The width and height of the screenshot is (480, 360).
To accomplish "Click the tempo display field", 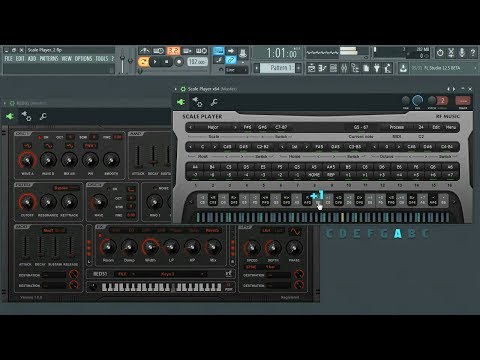I will point(197,62).
